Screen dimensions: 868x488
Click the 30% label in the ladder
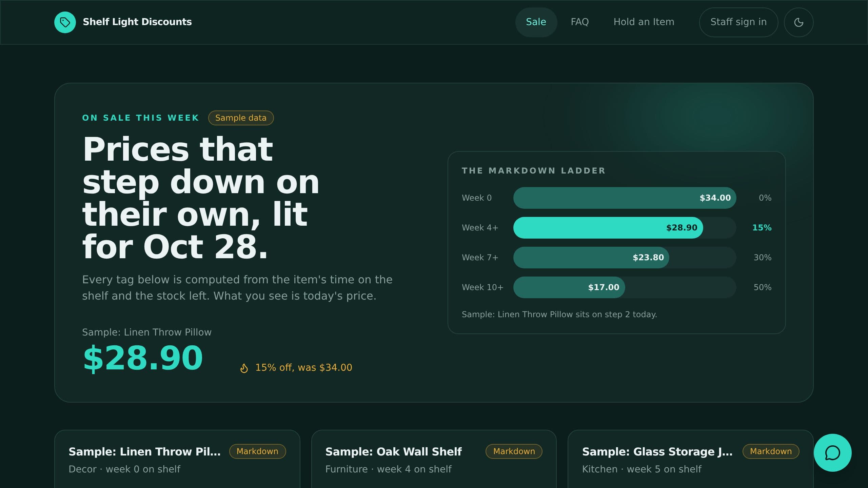click(x=762, y=258)
